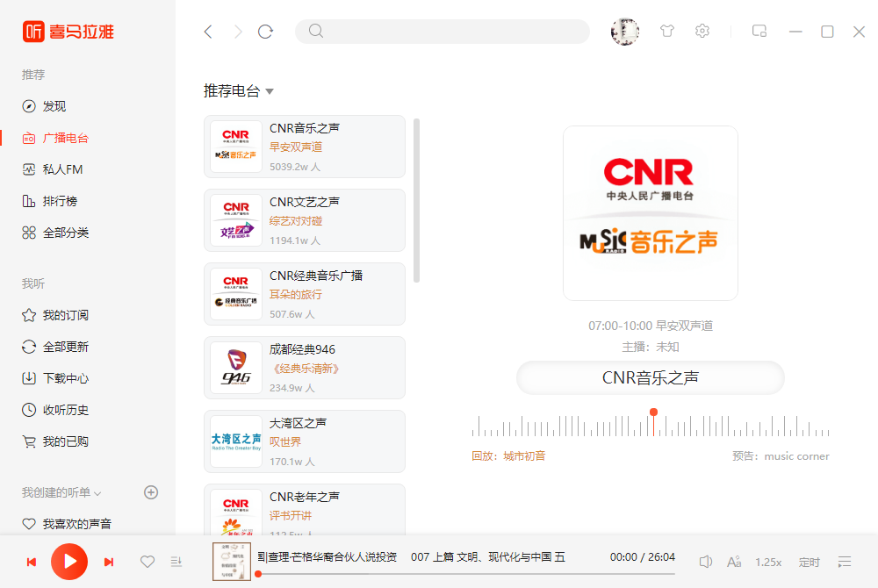
Task: Click 叹世界 program text
Action: pos(285,442)
